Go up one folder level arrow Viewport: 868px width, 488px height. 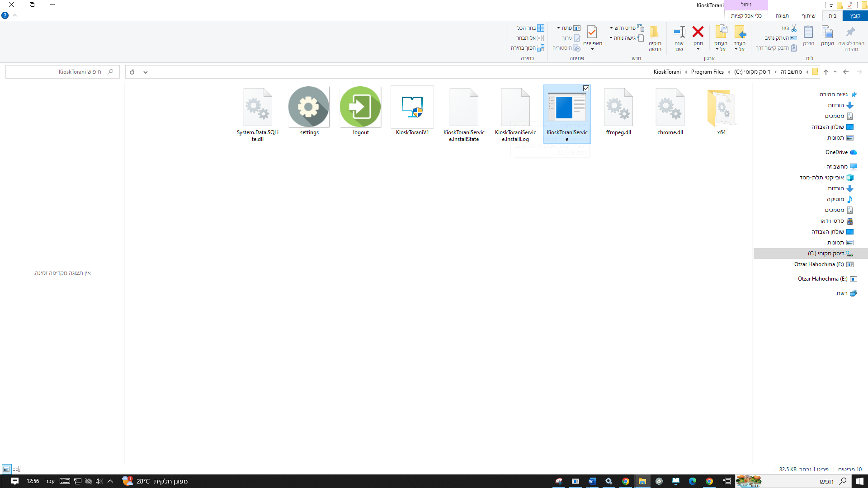click(x=826, y=72)
